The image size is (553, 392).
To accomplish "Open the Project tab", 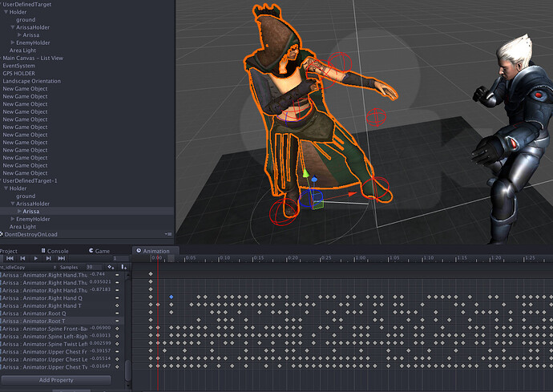I will pyautogui.click(x=10, y=251).
